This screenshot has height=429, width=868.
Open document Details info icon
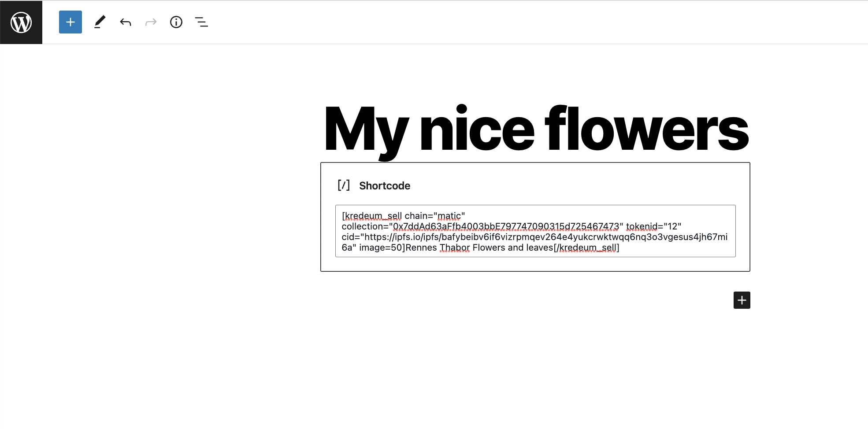176,22
